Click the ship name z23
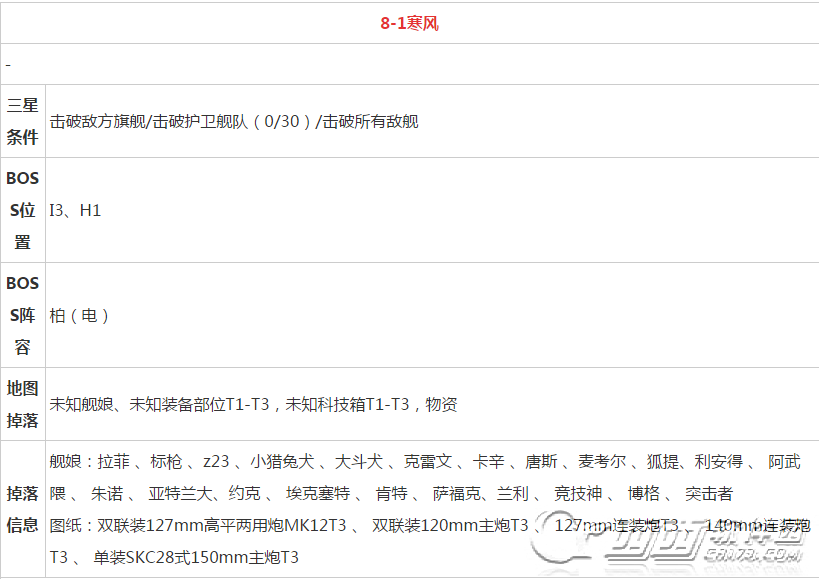This screenshot has width=819, height=579. click(216, 462)
